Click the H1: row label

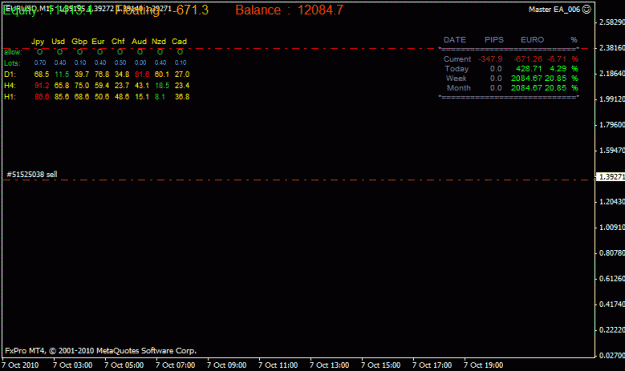click(10, 97)
